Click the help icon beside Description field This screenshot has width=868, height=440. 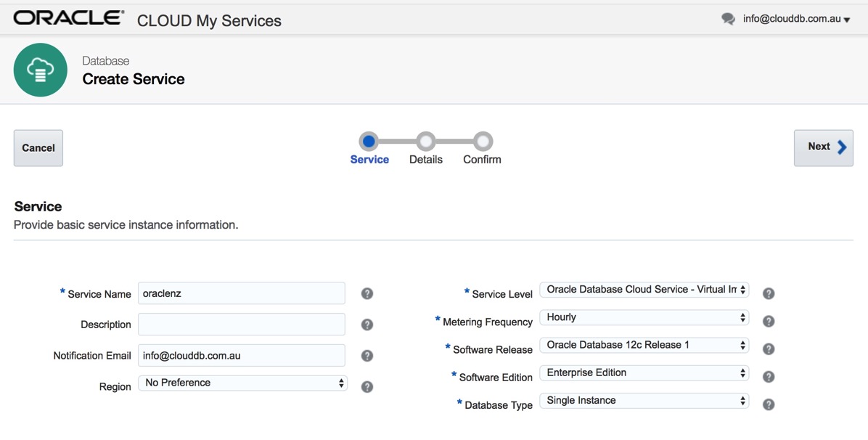367,325
